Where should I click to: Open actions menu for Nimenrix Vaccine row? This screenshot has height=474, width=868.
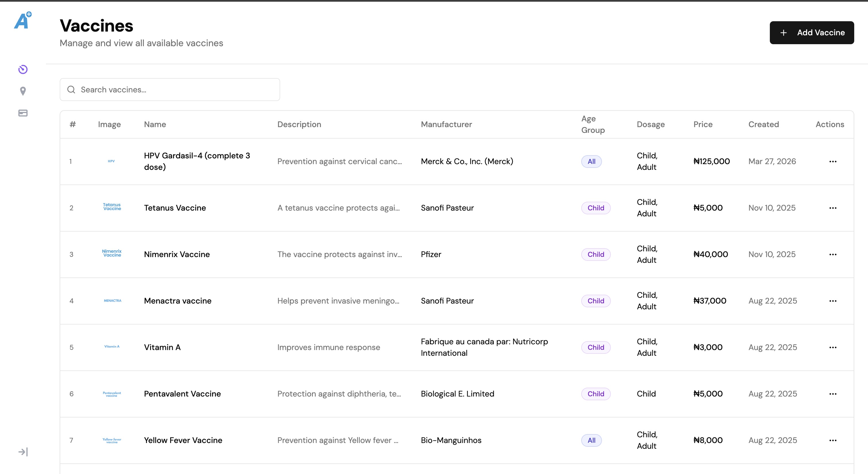pyautogui.click(x=833, y=254)
